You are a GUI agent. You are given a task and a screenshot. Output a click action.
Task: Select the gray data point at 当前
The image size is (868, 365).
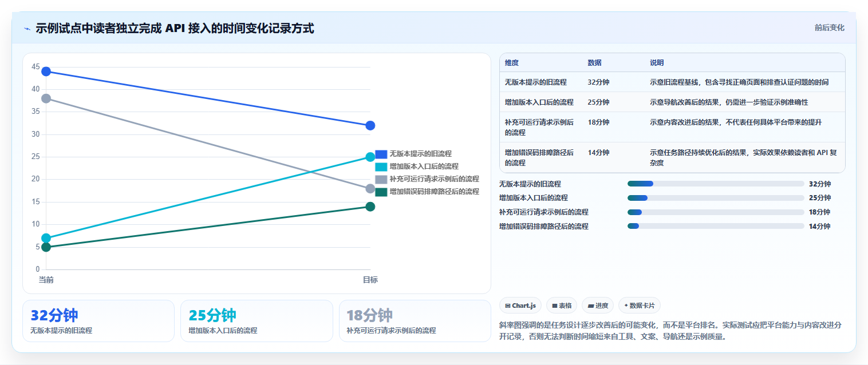point(46,98)
